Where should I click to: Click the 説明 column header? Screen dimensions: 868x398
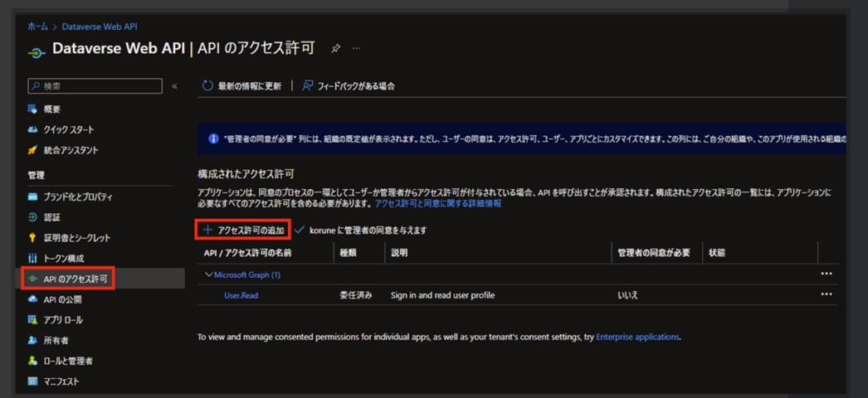(x=399, y=253)
